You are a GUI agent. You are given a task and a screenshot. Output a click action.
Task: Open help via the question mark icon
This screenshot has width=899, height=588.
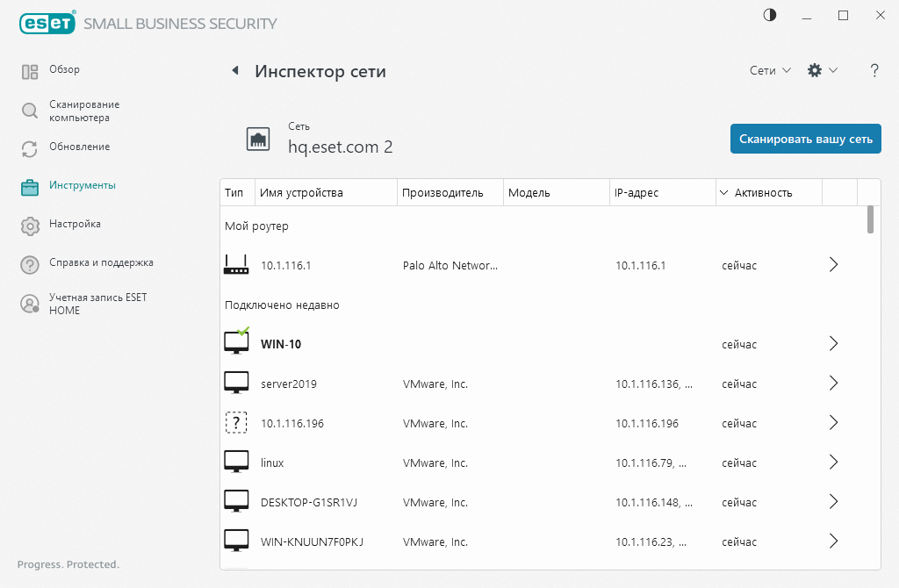(x=874, y=70)
